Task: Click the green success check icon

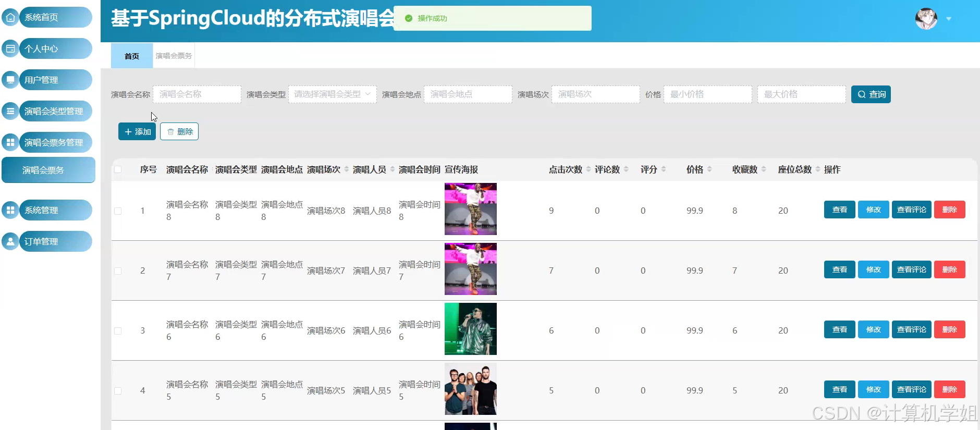Action: 409,18
